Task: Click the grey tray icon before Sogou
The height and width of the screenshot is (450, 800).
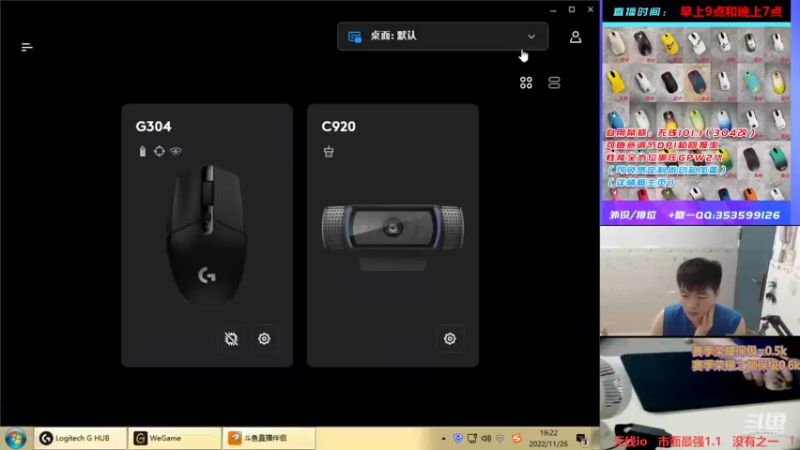Action: coord(500,438)
